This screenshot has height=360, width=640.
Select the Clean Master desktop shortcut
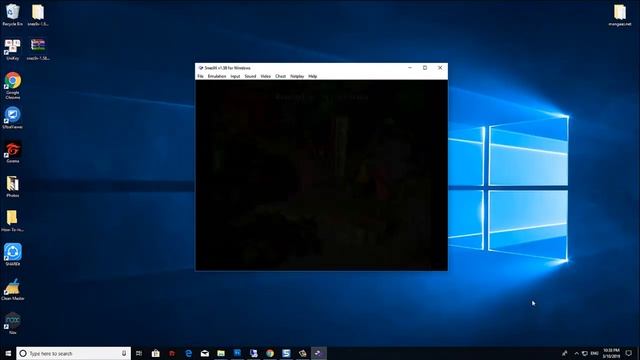12,289
